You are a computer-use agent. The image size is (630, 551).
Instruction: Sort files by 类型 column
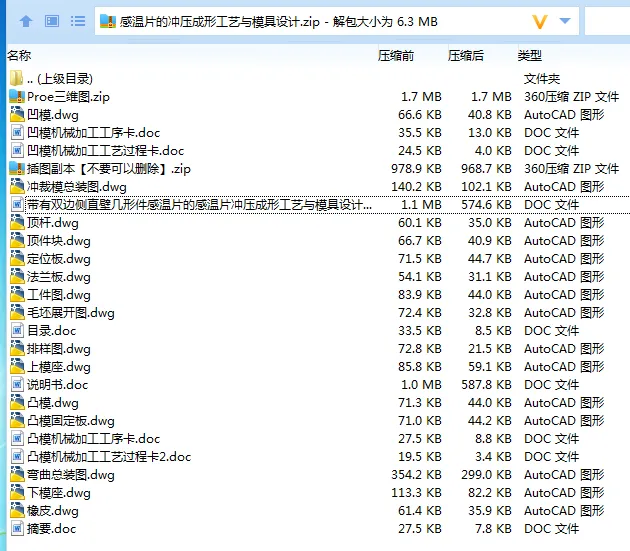tap(530, 55)
